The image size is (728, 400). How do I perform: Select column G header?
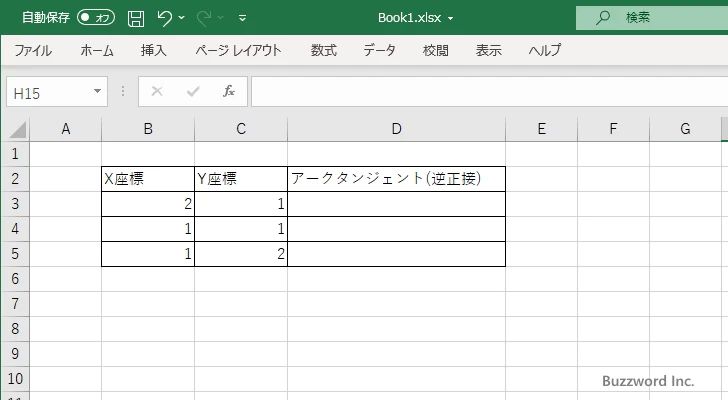point(685,129)
